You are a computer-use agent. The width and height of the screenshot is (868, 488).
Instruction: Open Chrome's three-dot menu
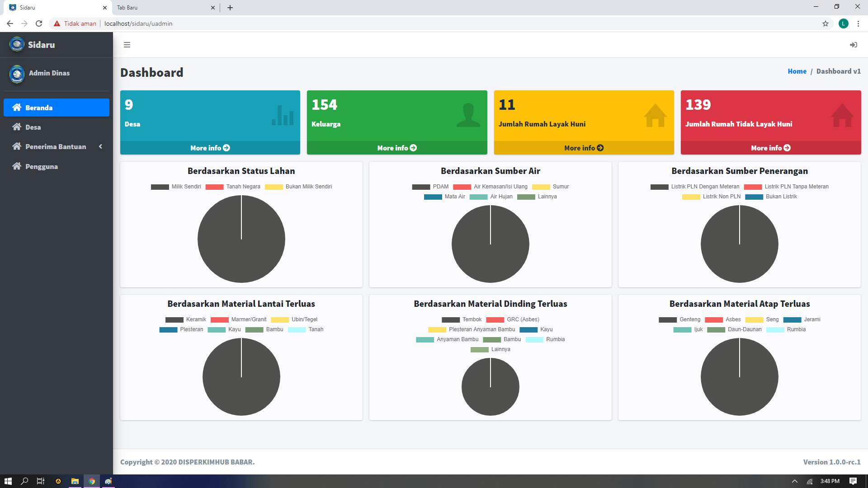pyautogui.click(x=858, y=23)
